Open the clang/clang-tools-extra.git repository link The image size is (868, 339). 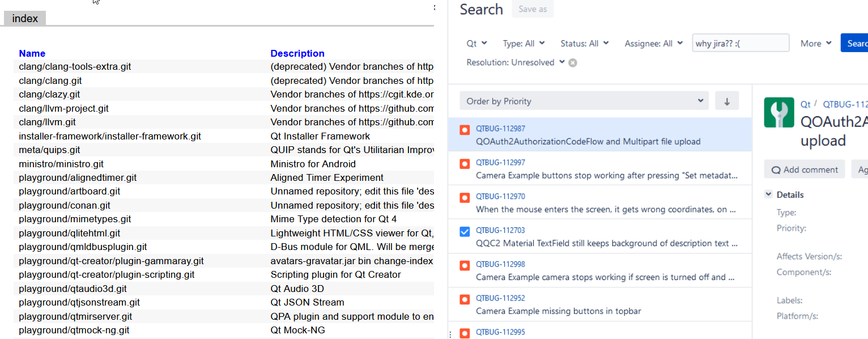tap(75, 66)
